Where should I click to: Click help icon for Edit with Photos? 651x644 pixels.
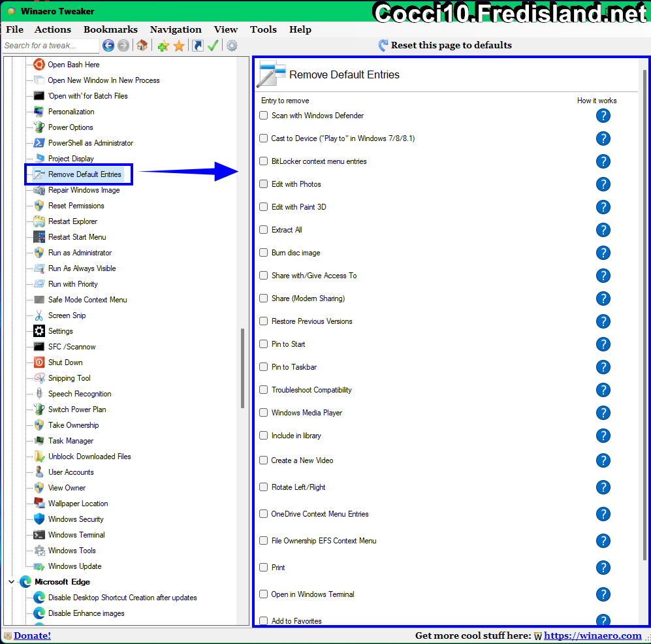coord(603,184)
